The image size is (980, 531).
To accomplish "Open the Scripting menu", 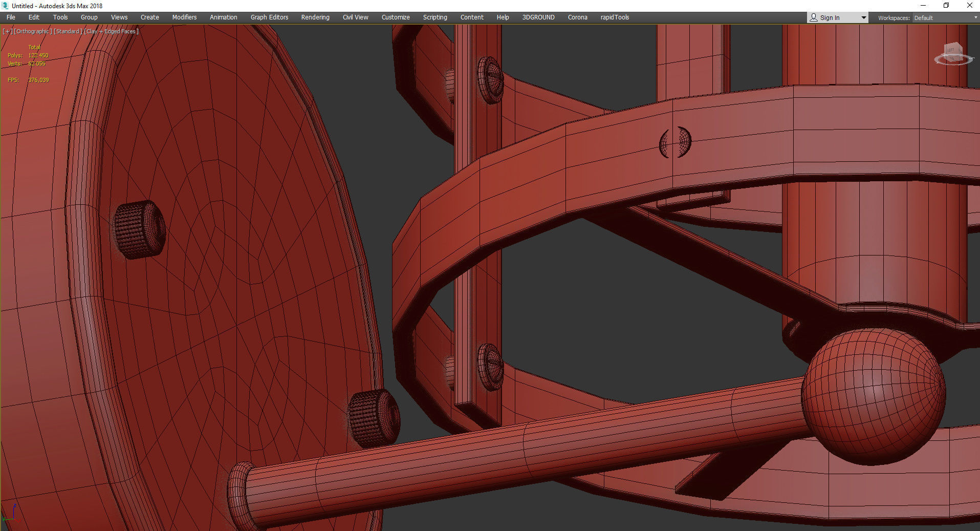I will click(435, 17).
